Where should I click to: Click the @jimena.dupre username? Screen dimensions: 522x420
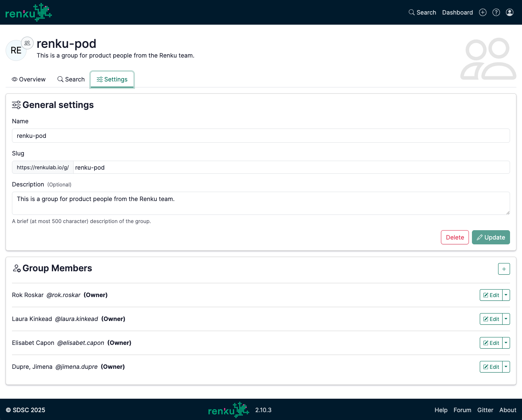(77, 367)
